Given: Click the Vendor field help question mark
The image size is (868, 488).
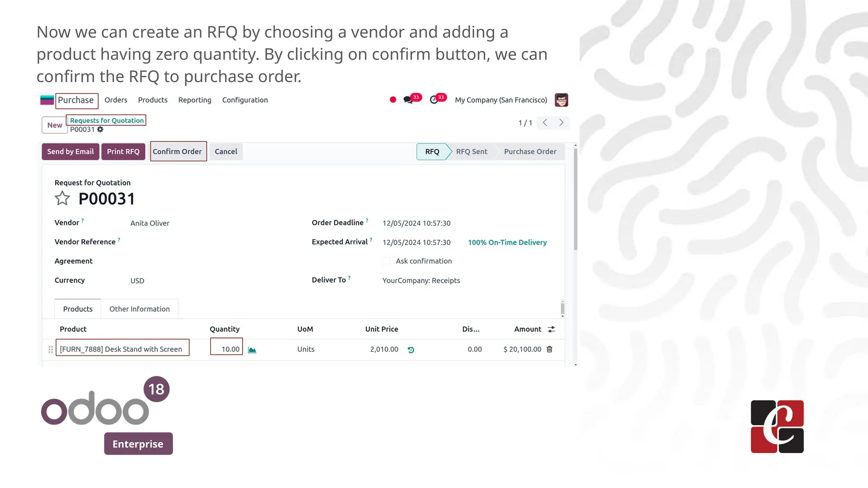Looking at the screenshot, I should pos(83,220).
